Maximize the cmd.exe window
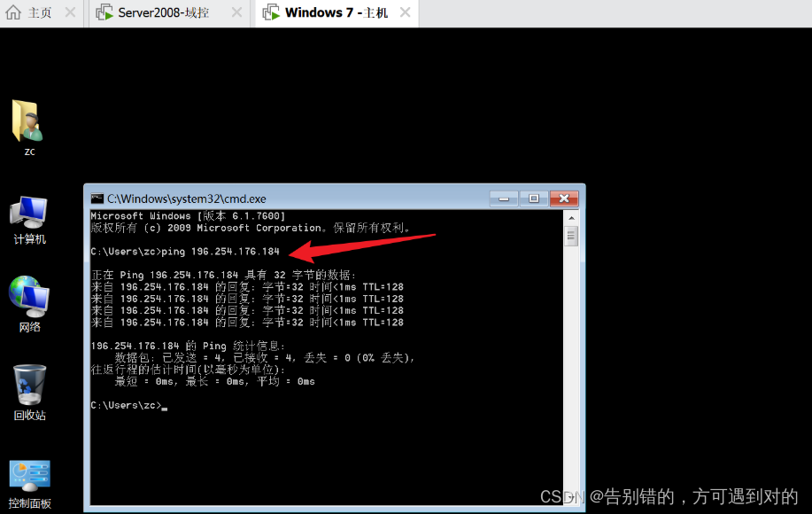812x514 pixels. click(x=534, y=199)
